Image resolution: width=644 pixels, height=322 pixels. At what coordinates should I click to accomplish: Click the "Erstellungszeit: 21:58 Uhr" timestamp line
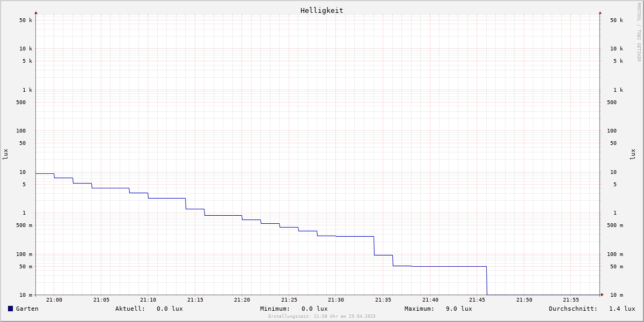tap(322, 316)
